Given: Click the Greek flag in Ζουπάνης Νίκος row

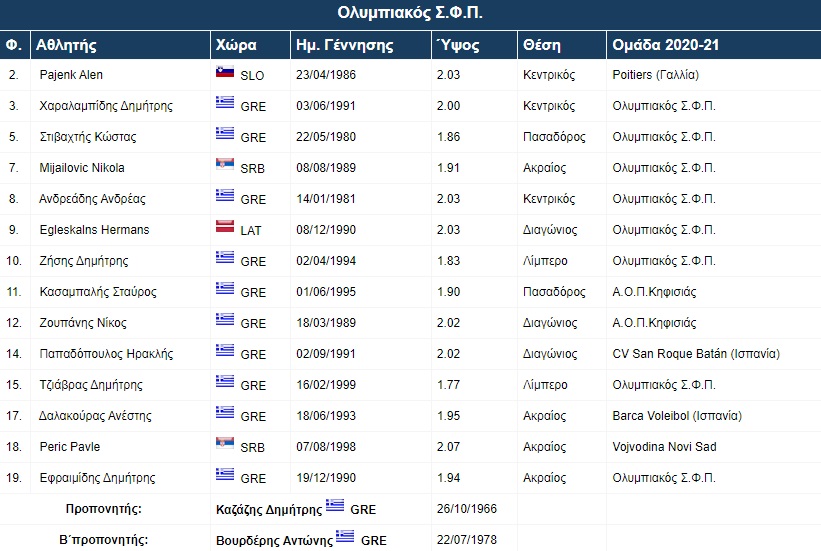Looking at the screenshot, I should tap(225, 319).
